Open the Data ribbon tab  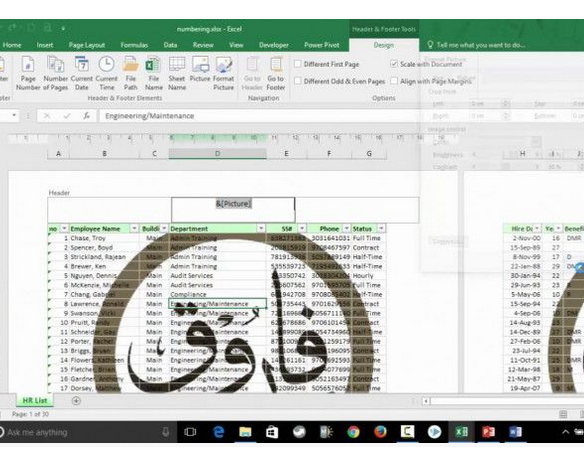click(170, 45)
